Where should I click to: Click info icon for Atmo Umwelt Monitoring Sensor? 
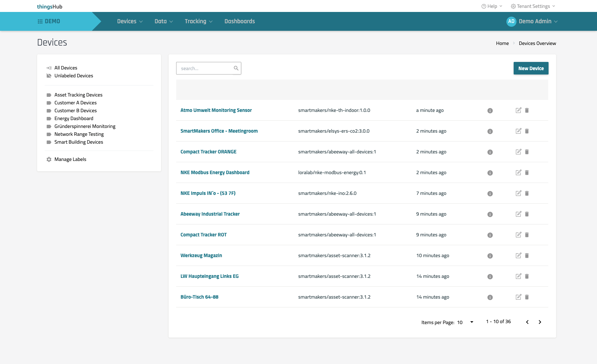click(x=490, y=111)
